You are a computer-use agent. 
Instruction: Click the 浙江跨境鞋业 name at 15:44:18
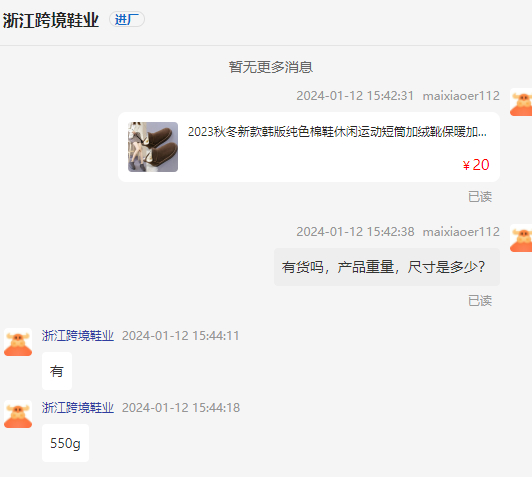[78, 407]
